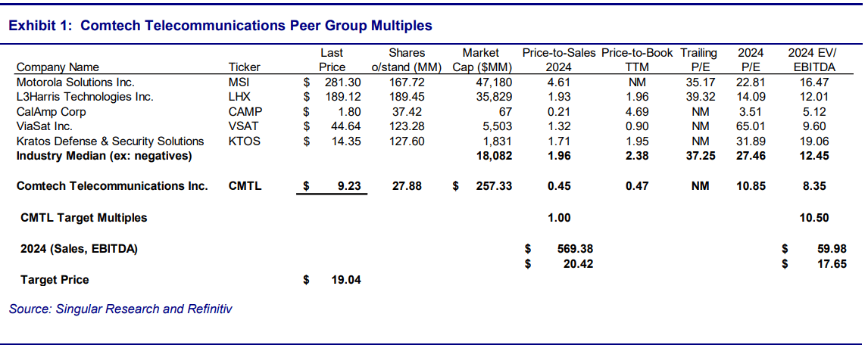The image size is (868, 348).
Task: Select Kratos Defense & Security Solutions name
Action: point(111,141)
